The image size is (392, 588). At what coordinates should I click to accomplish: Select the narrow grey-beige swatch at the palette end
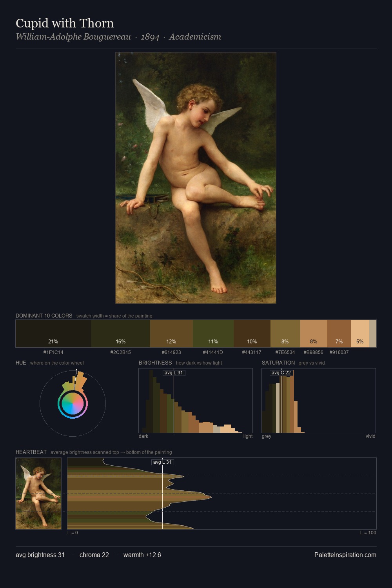tap(373, 334)
